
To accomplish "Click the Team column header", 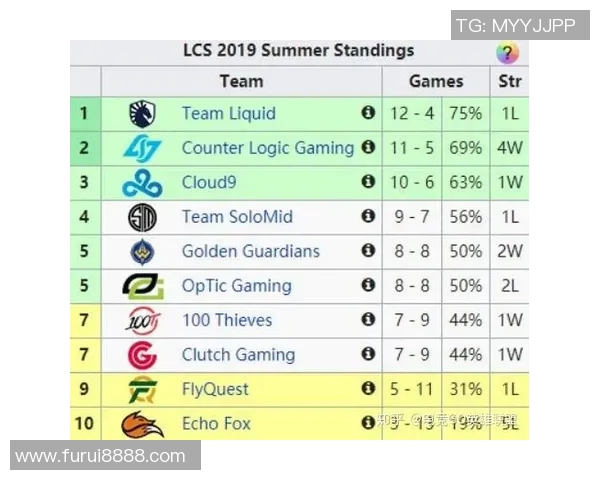I will point(241,81).
